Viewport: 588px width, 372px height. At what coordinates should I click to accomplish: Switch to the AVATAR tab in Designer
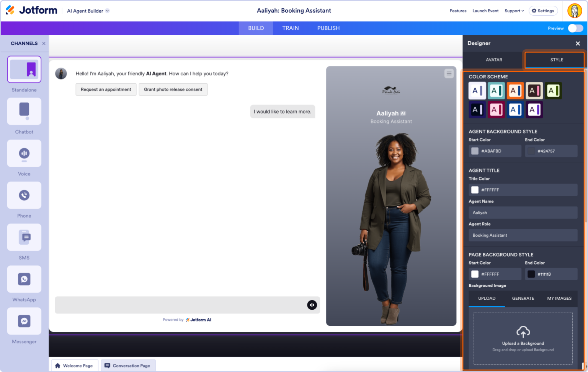[493, 60]
